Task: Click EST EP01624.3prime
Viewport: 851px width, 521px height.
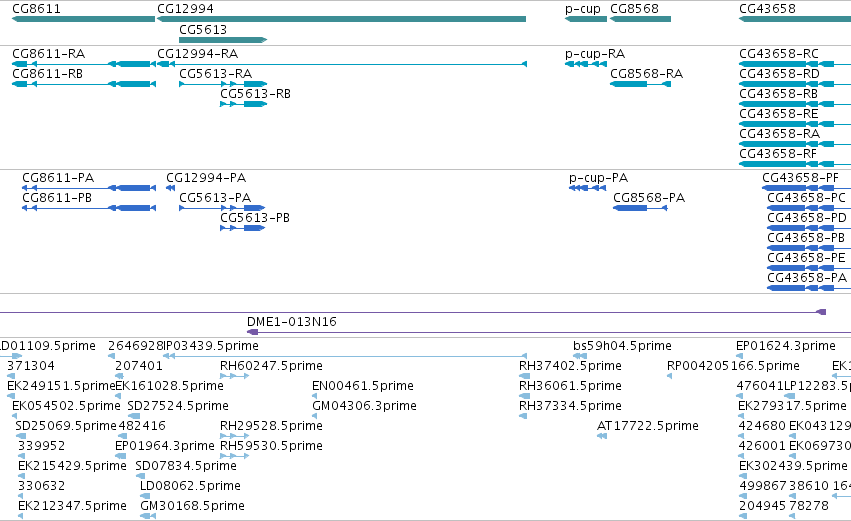Action: (x=739, y=357)
